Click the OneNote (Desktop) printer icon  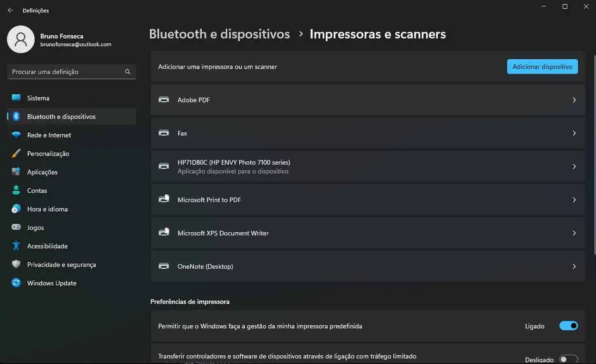click(164, 266)
